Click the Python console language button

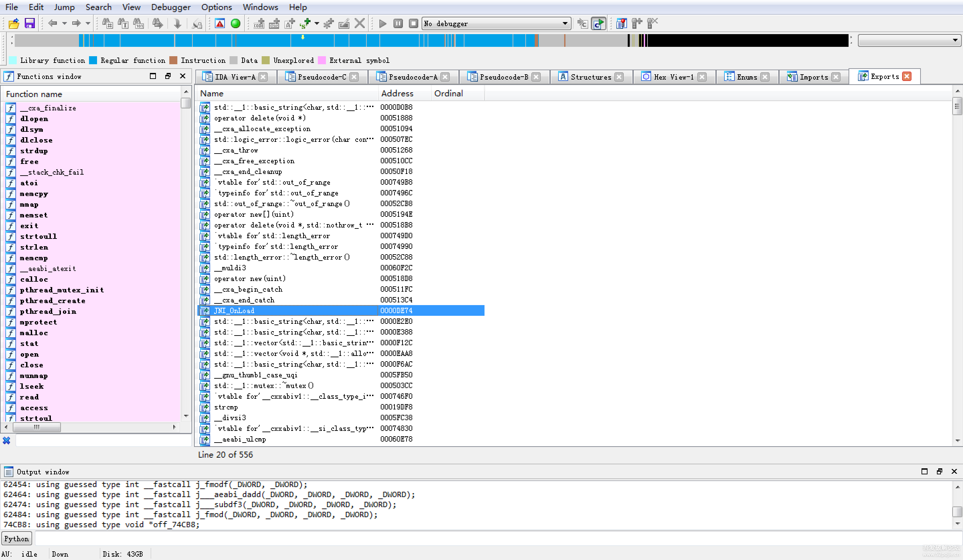tap(16, 539)
